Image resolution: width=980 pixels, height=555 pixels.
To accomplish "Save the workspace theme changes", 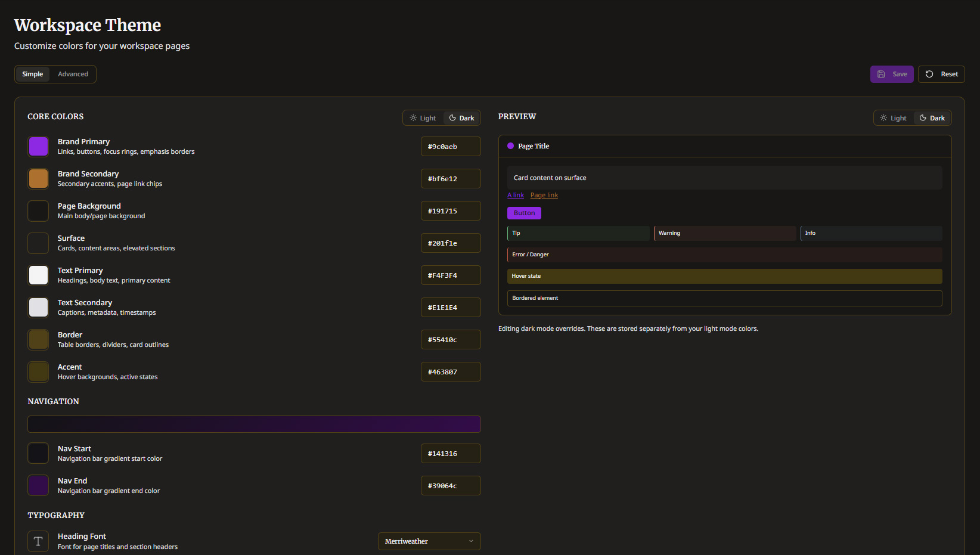I will 892,74.
